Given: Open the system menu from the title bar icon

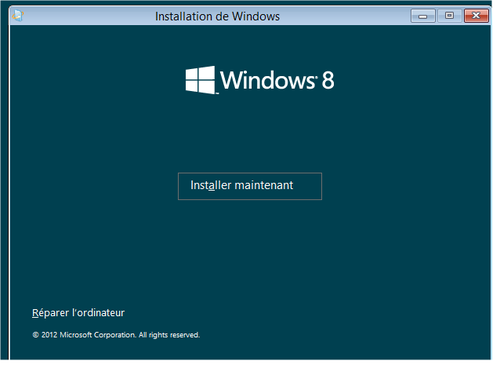Looking at the screenshot, I should pyautogui.click(x=18, y=15).
